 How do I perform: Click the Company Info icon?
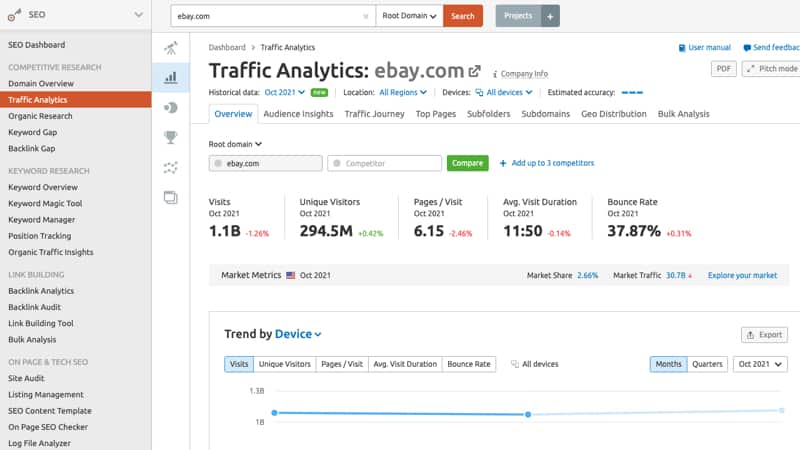[495, 74]
